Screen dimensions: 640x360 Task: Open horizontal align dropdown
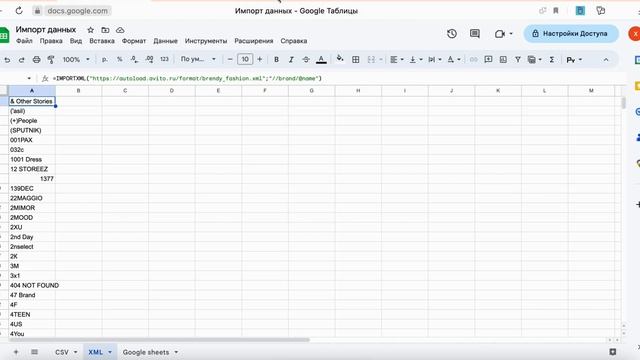coord(396,60)
